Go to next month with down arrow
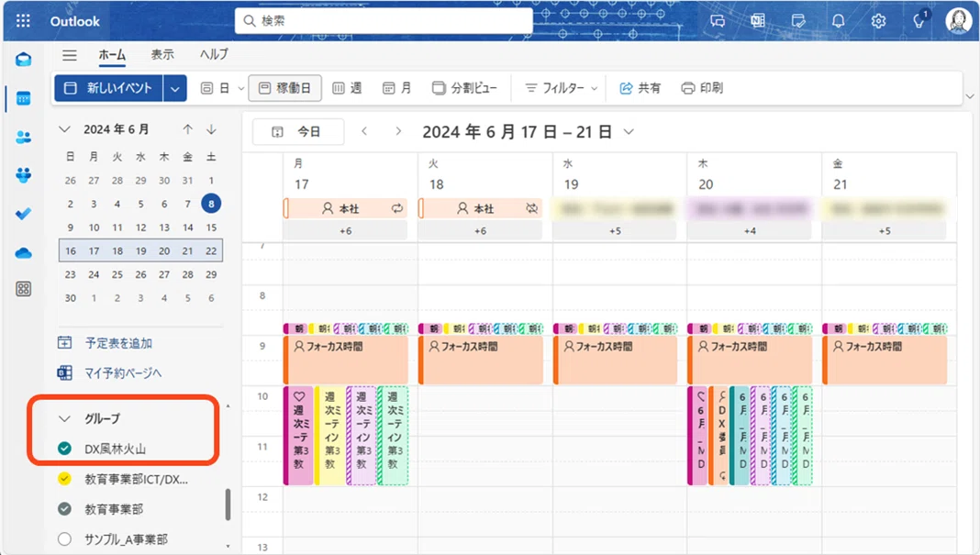 tap(211, 129)
